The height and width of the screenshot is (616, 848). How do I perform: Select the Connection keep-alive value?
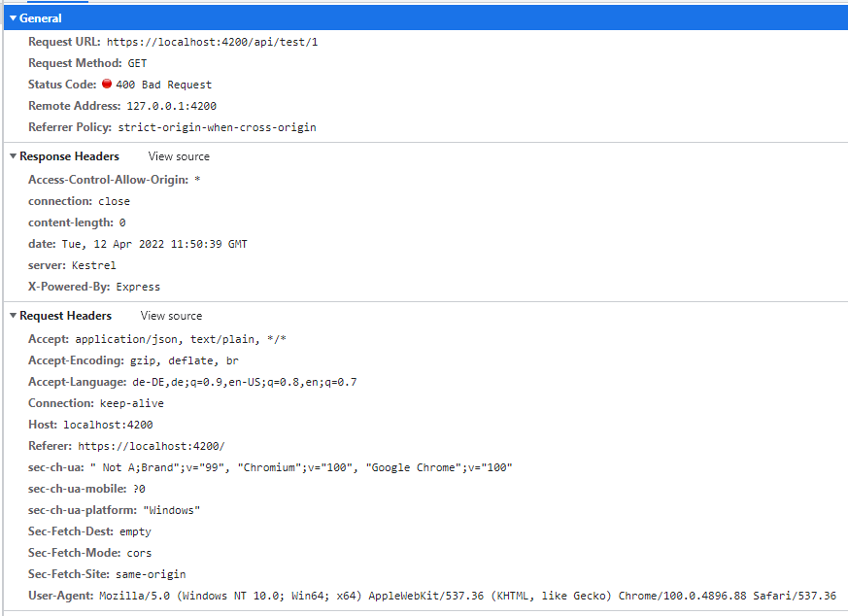[131, 403]
